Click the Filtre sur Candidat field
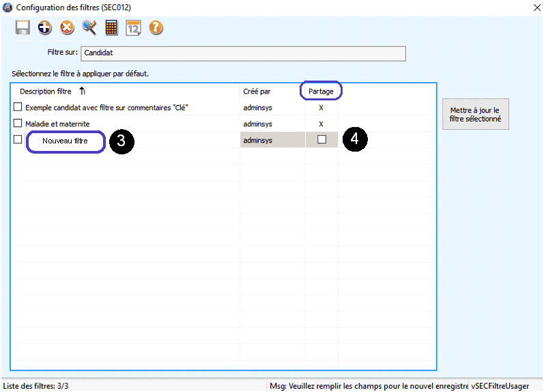This screenshot has height=392, width=544. (x=243, y=53)
